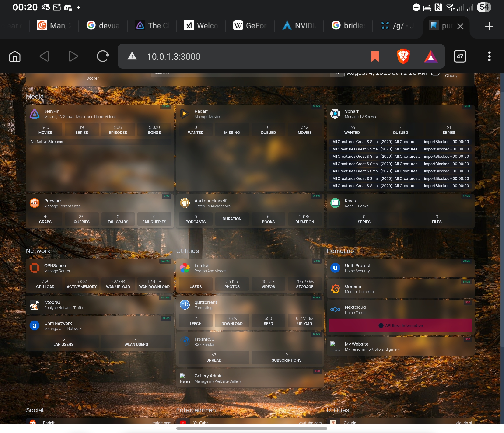504x433 pixels.
Task: Click '34,123 PHOTOS' immich stat
Action: click(232, 284)
